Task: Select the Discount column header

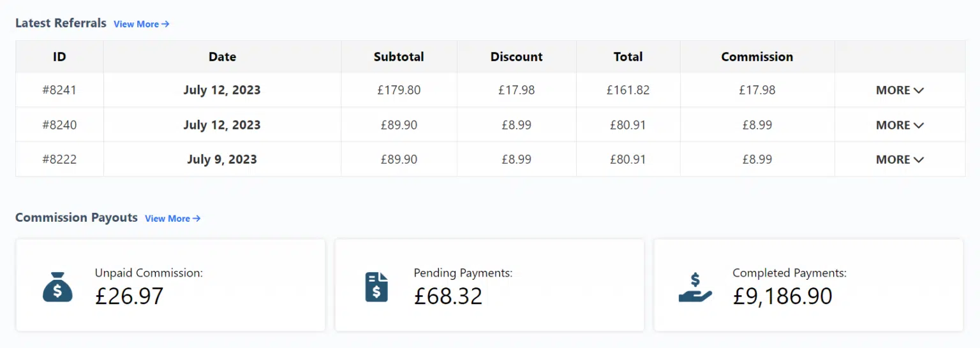Action: [516, 57]
